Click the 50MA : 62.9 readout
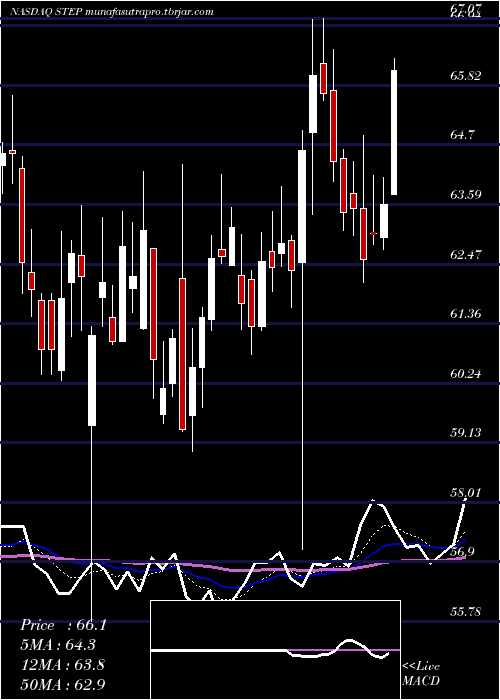This screenshot has height=700, width=500. (62, 684)
